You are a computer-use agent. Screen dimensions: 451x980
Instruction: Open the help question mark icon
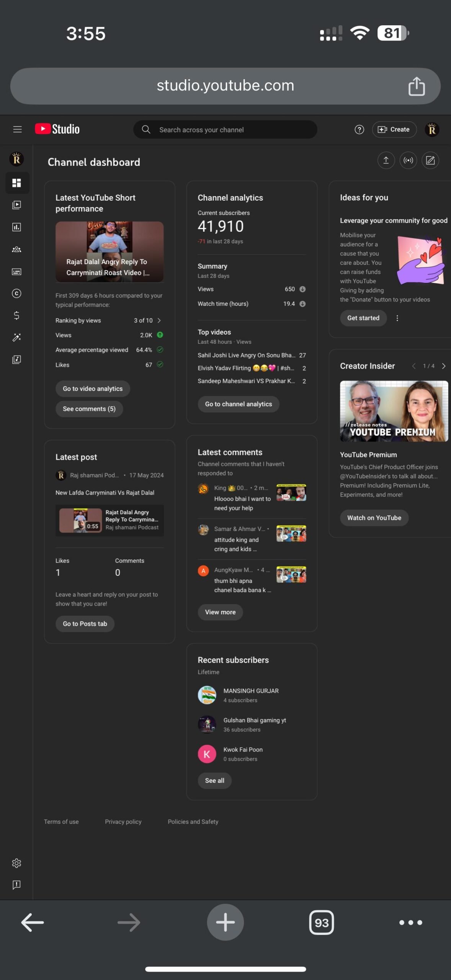tap(359, 130)
